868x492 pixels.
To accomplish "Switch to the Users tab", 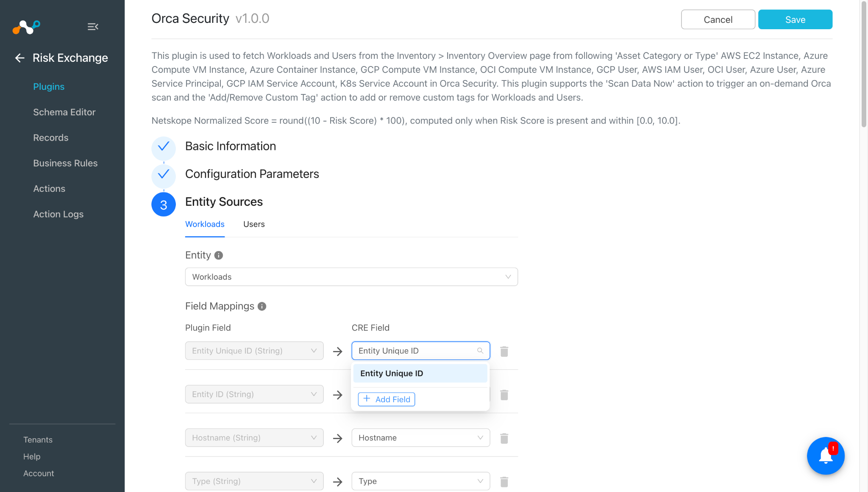I will (x=254, y=224).
